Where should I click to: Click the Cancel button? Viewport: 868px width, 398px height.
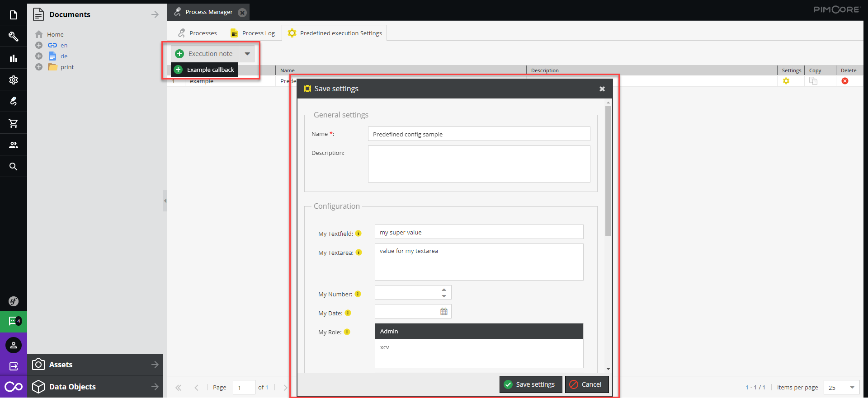coord(587,384)
